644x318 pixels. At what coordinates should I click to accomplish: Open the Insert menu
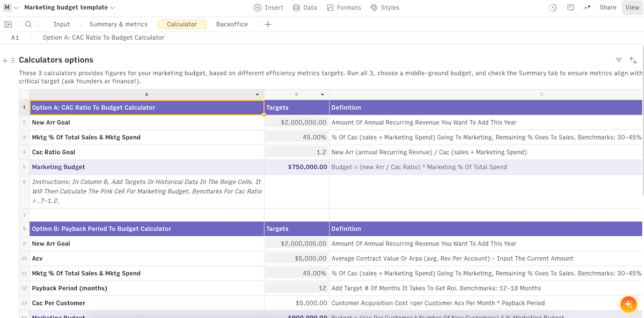(268, 8)
